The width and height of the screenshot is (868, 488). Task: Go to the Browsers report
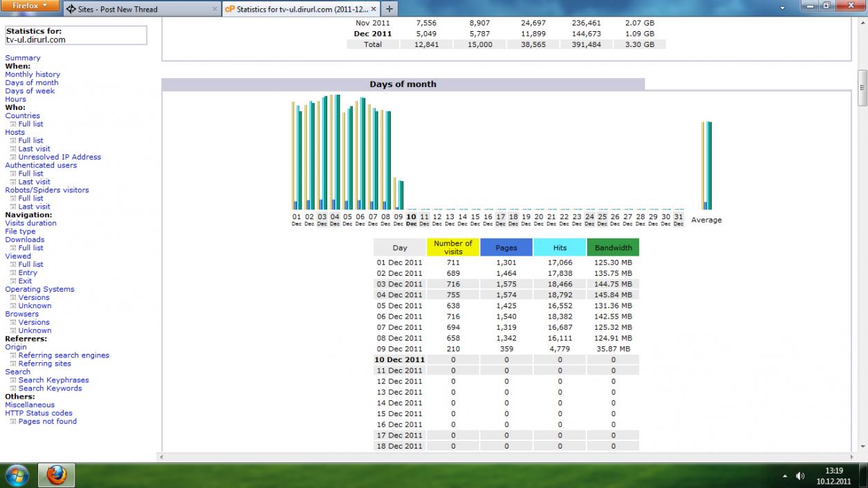(x=22, y=315)
